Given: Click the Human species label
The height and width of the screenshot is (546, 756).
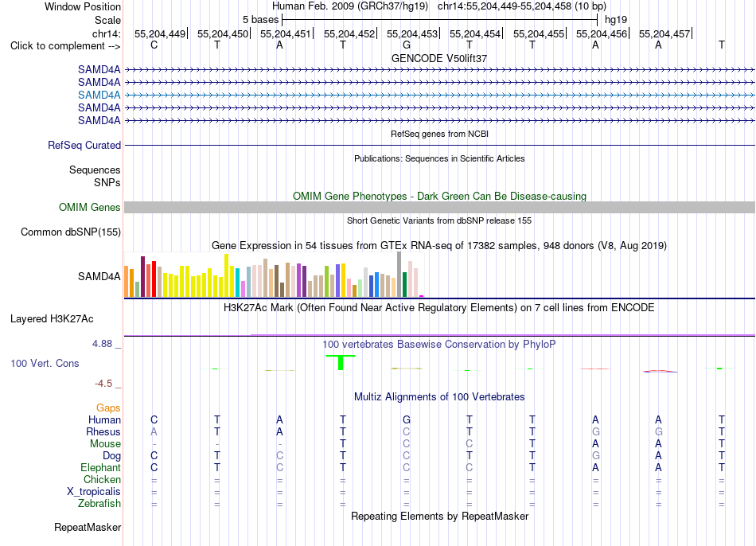Looking at the screenshot, I should [104, 420].
